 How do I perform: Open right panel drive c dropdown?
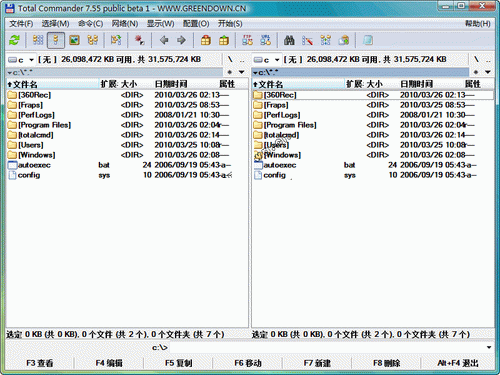tap(266, 60)
